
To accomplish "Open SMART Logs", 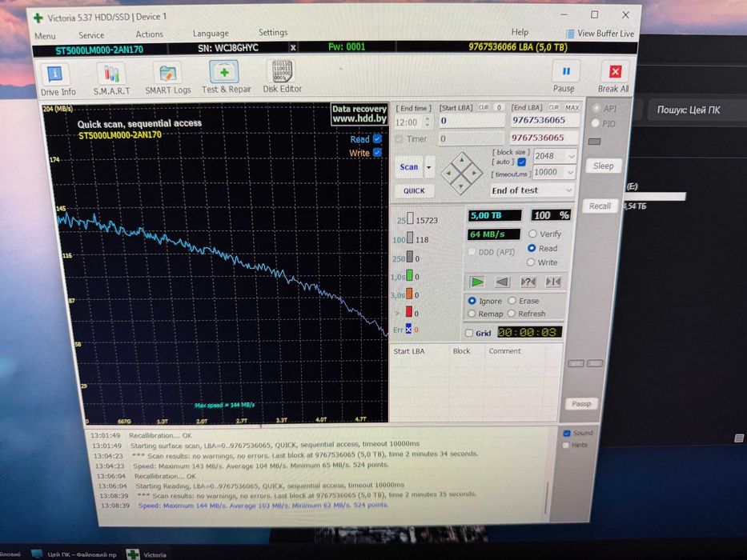I will click(x=167, y=74).
